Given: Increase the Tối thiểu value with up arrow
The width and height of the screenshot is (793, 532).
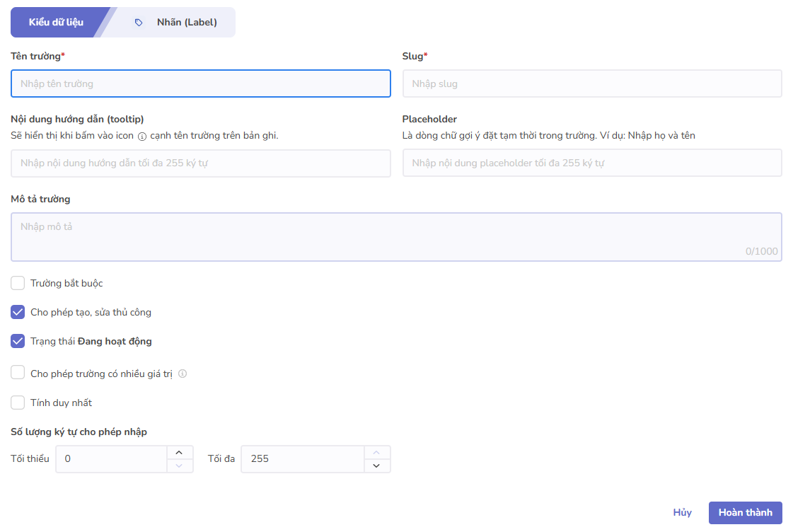Looking at the screenshot, I should [179, 452].
